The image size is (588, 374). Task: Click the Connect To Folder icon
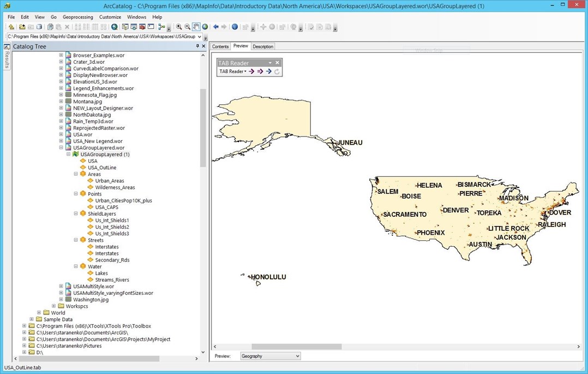[22, 27]
